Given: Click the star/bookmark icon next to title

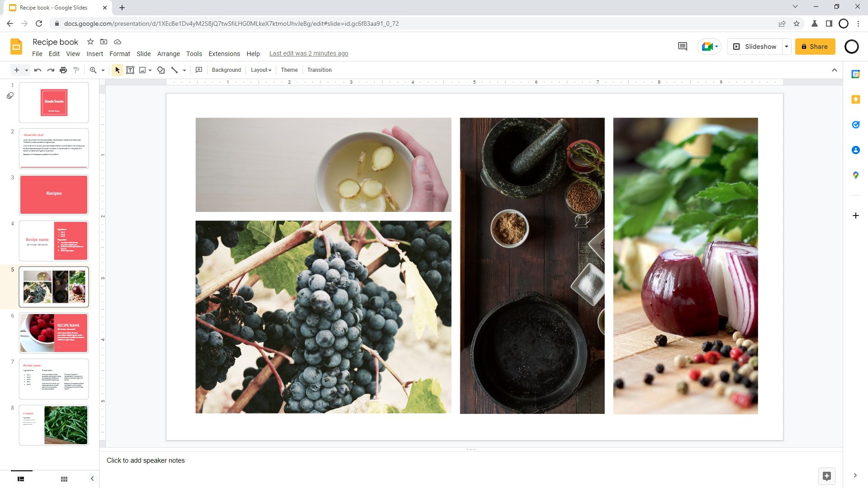Looking at the screenshot, I should [x=90, y=42].
